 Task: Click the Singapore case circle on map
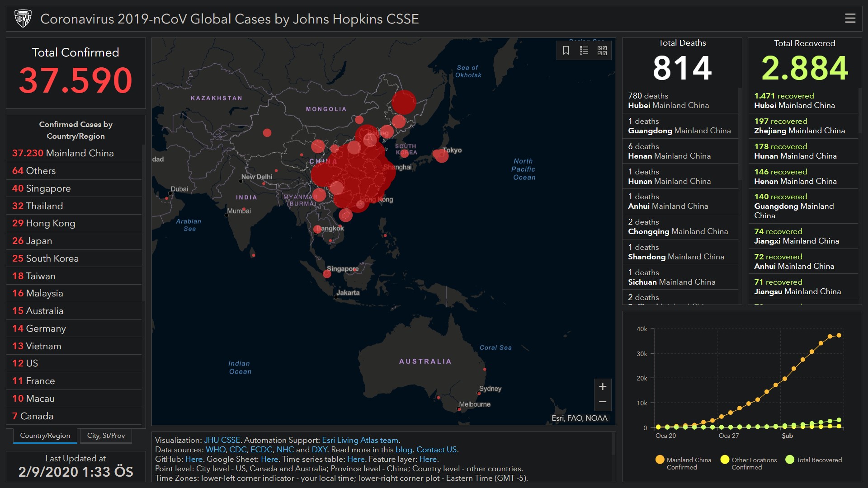click(x=327, y=273)
